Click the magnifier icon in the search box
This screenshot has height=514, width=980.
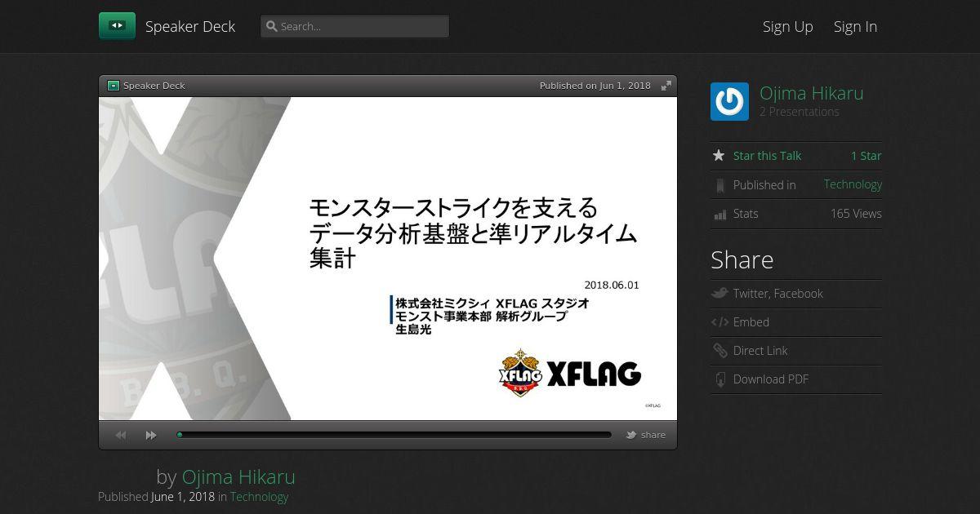pyautogui.click(x=272, y=26)
